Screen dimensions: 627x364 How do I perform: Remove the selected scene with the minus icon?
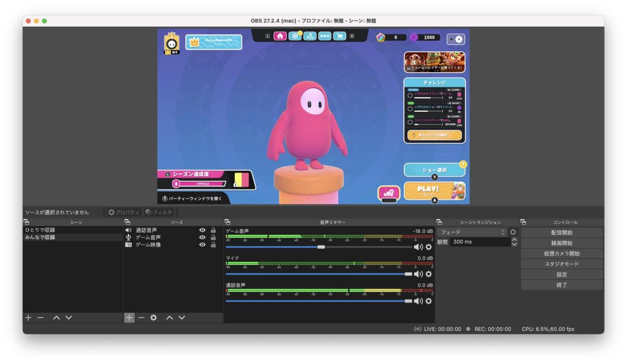coord(40,318)
